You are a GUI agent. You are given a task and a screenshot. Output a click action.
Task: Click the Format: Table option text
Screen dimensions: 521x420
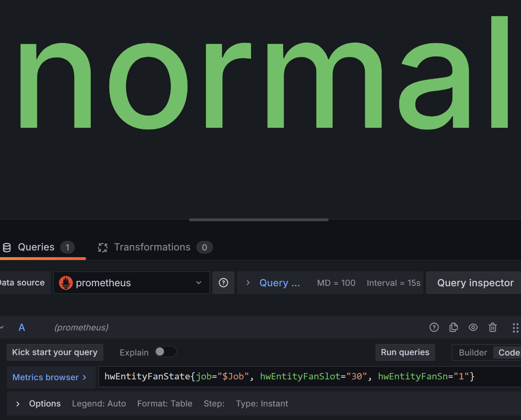pyautogui.click(x=165, y=404)
